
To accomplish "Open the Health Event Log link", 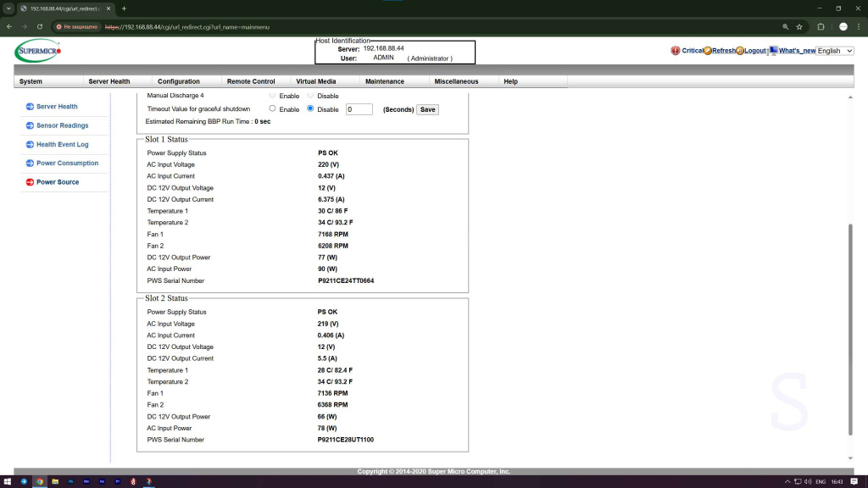I will coord(62,145).
